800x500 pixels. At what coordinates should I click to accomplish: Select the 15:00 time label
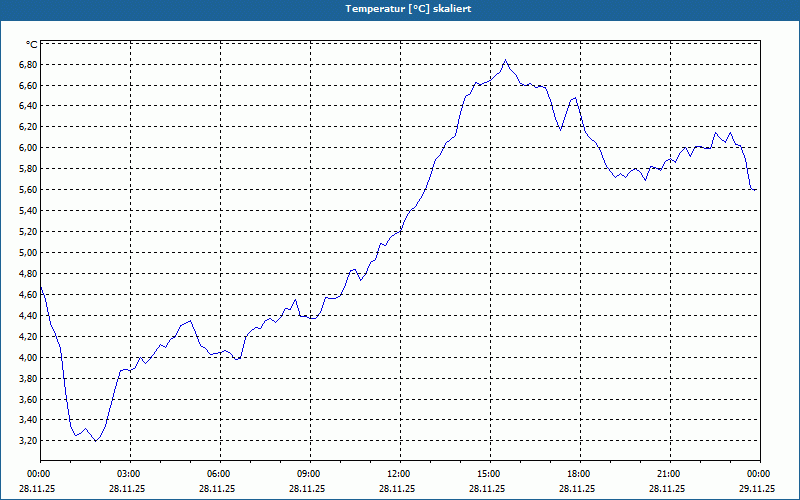pyautogui.click(x=488, y=474)
